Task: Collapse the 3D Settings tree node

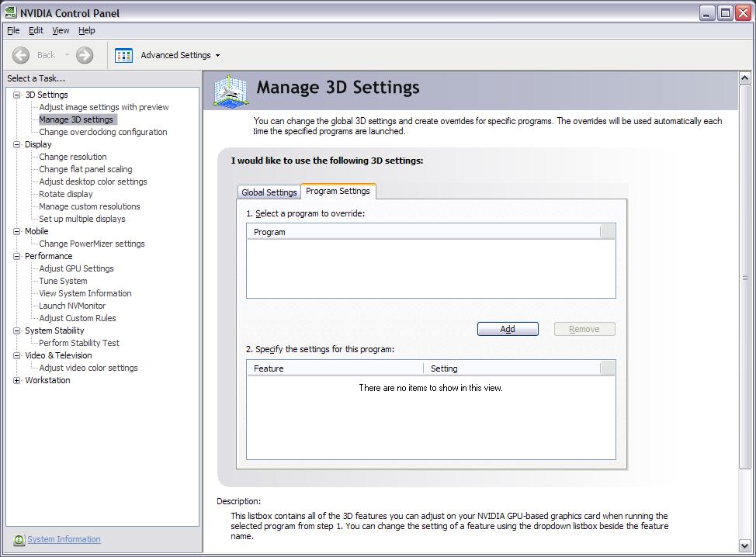Action: (x=17, y=95)
